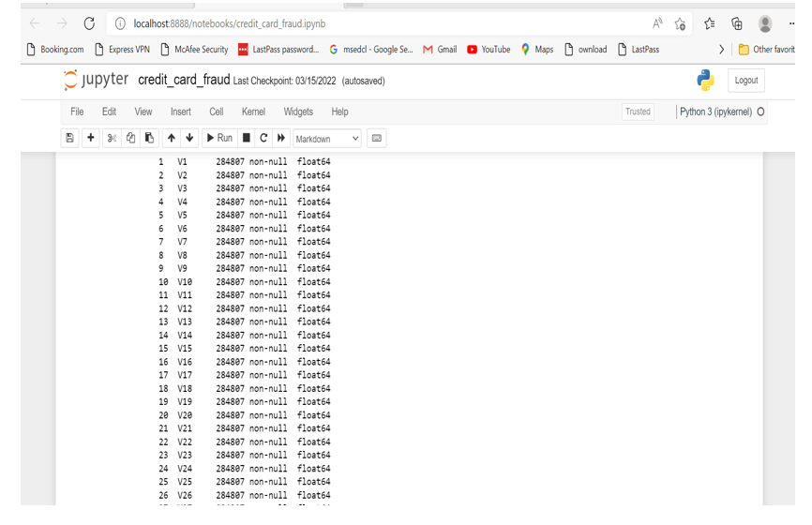812x525 pixels.
Task: Open the Markdown cell type dropdown
Action: point(326,139)
